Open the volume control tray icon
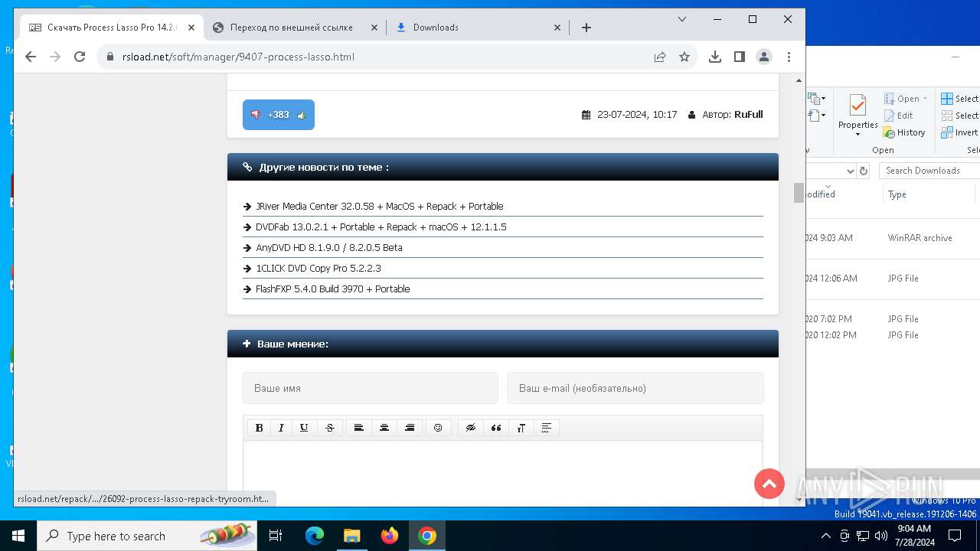Screen dimensions: 980x551 click(x=880, y=536)
